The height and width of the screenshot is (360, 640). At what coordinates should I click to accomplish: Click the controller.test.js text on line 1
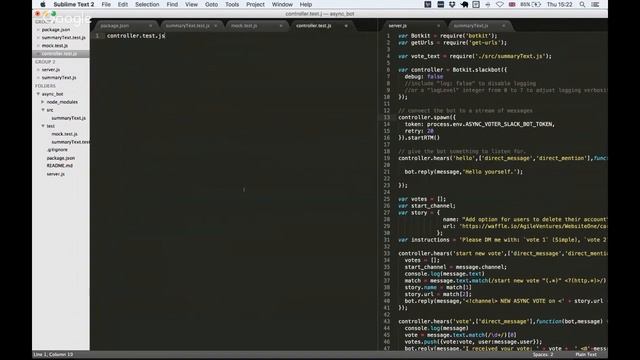(x=136, y=36)
